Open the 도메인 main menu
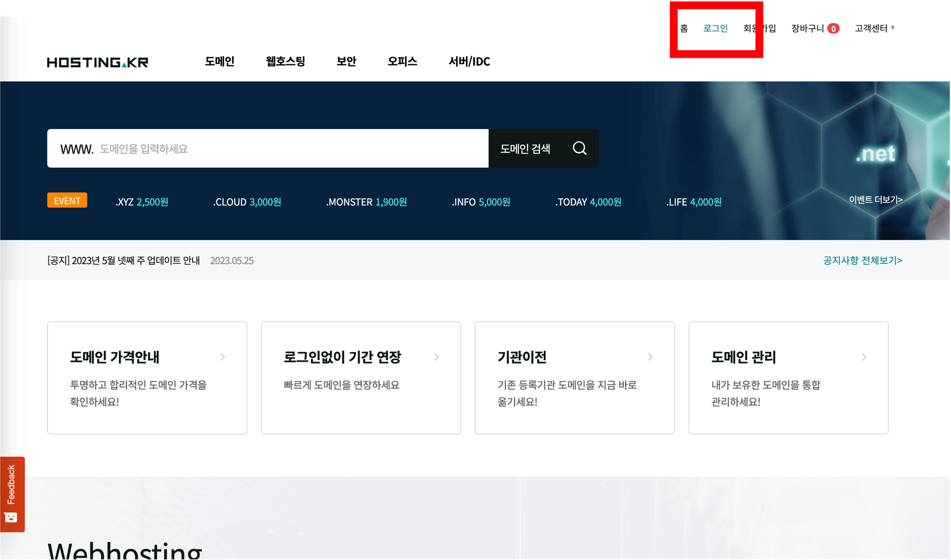 click(220, 61)
